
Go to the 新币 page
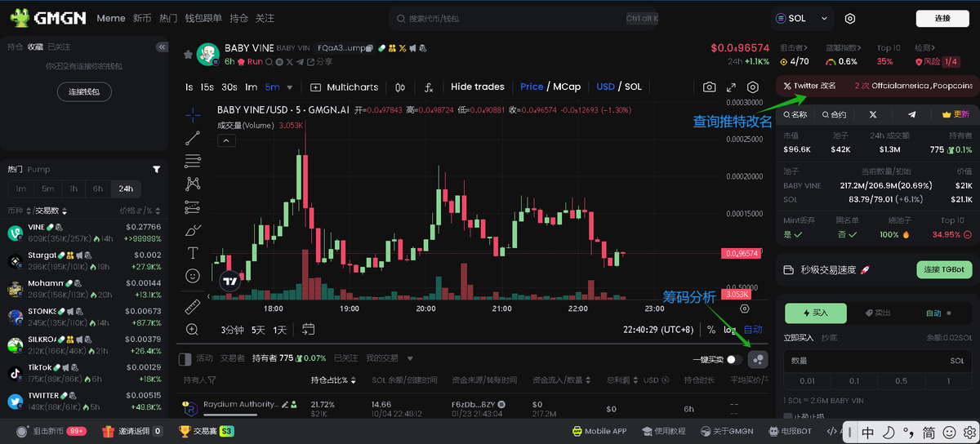pos(142,18)
